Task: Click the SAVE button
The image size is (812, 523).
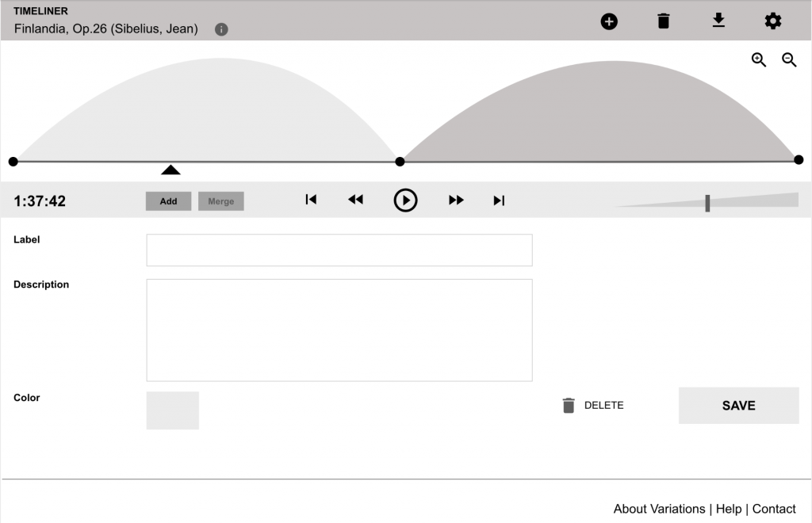Action: [x=738, y=406]
